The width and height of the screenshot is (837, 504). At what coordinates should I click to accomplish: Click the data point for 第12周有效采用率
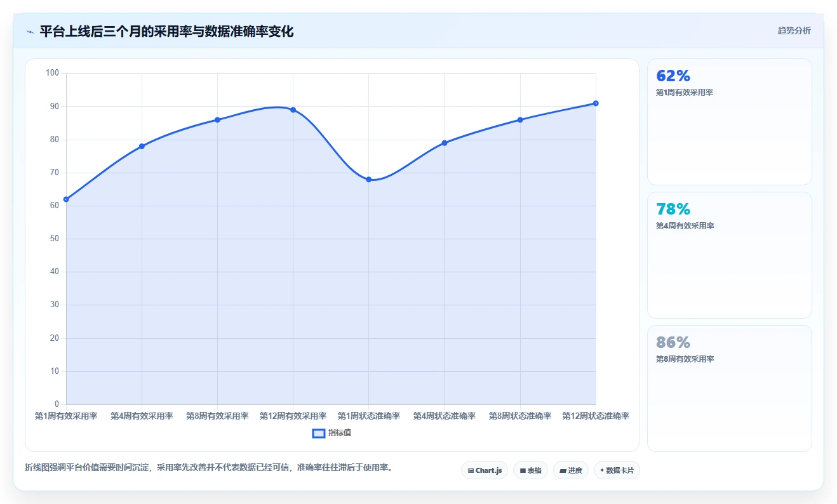tap(293, 110)
